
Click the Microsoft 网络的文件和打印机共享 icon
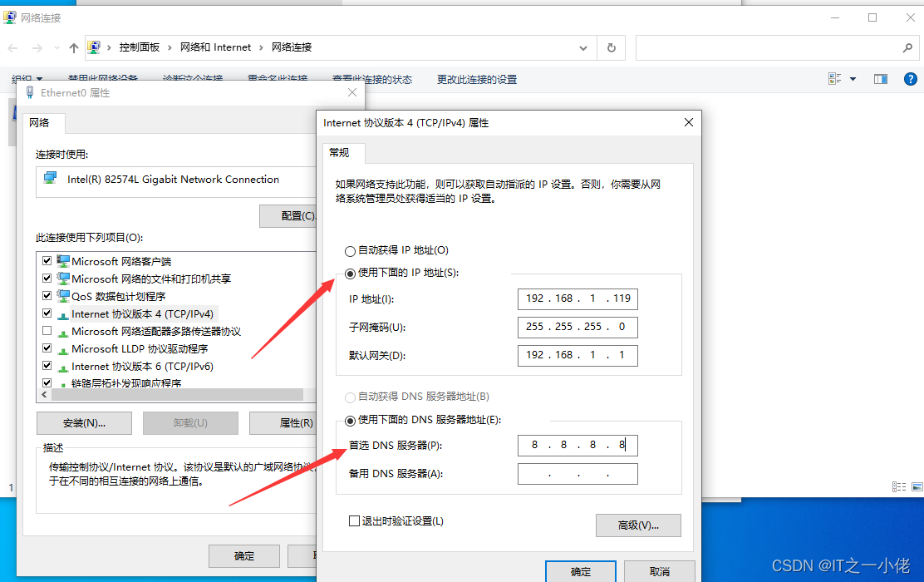tap(63, 279)
